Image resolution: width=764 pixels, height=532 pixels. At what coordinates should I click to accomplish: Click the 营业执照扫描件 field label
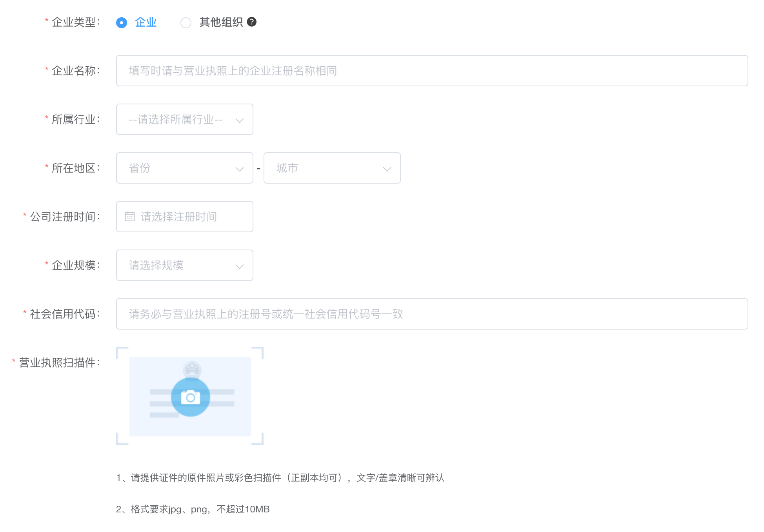coord(59,363)
